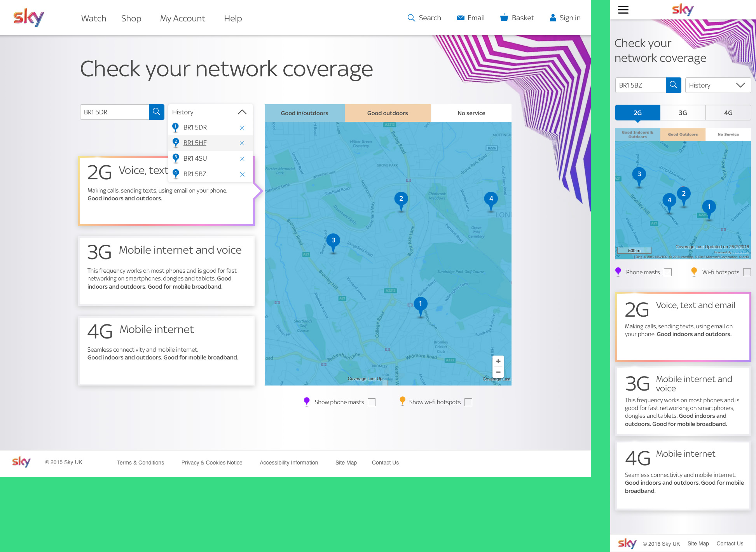The height and width of the screenshot is (552, 756).
Task: Remove BR1 5DR from history list
Action: (x=242, y=128)
